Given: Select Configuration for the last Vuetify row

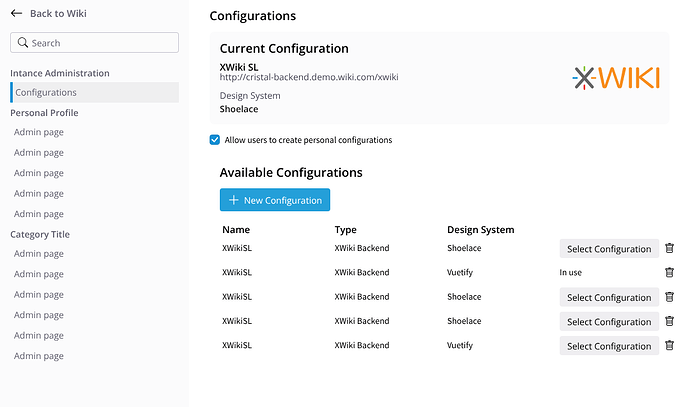Looking at the screenshot, I should (x=609, y=346).
